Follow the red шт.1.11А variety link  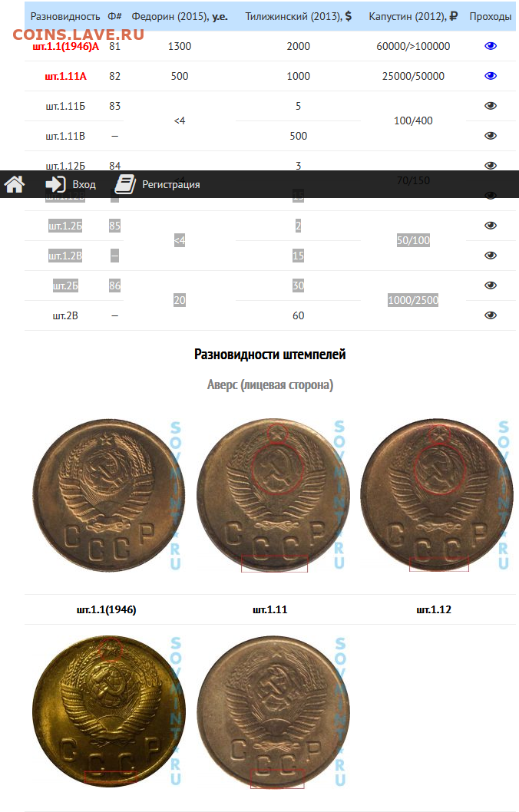click(65, 76)
